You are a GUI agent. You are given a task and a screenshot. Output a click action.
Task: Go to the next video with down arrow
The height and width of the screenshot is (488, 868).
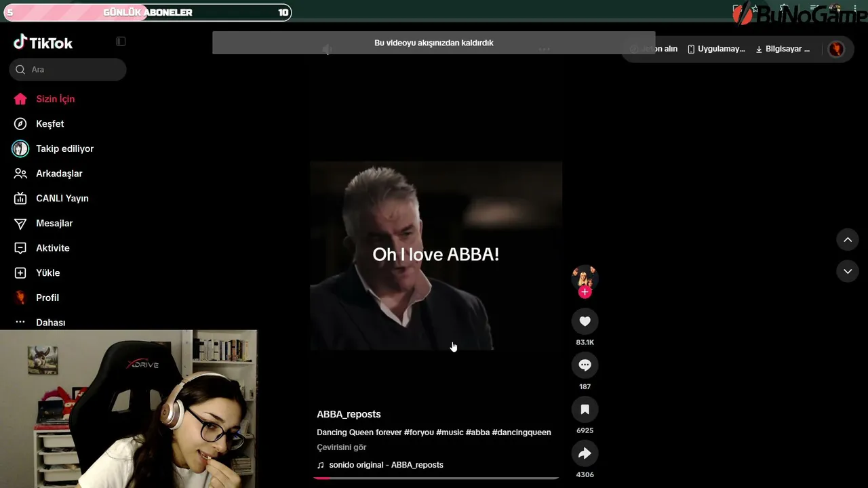[x=848, y=271]
